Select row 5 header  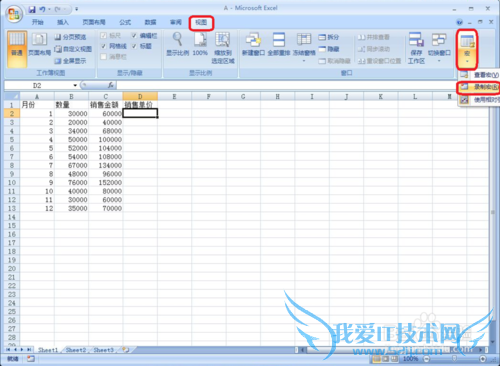click(x=12, y=139)
